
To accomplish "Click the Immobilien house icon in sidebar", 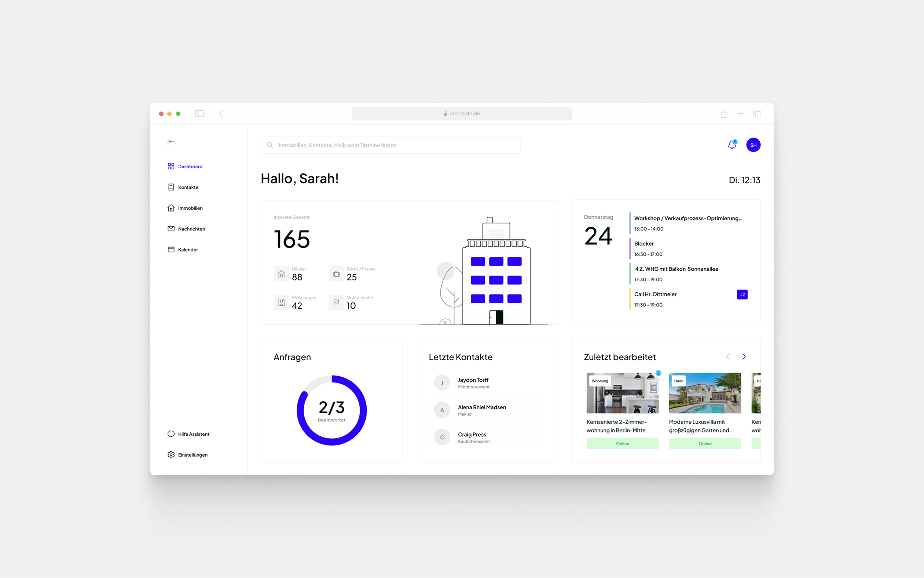I will click(x=171, y=208).
